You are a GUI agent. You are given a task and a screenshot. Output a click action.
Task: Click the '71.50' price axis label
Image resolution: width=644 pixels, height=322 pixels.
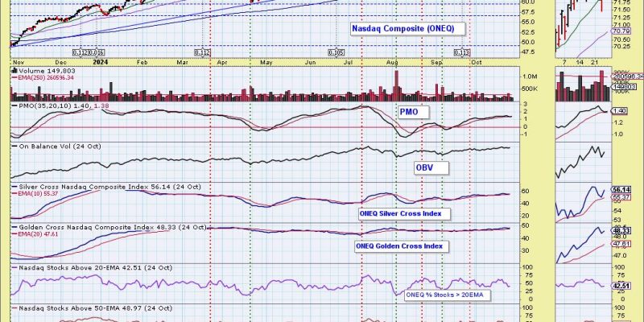[620, 10]
